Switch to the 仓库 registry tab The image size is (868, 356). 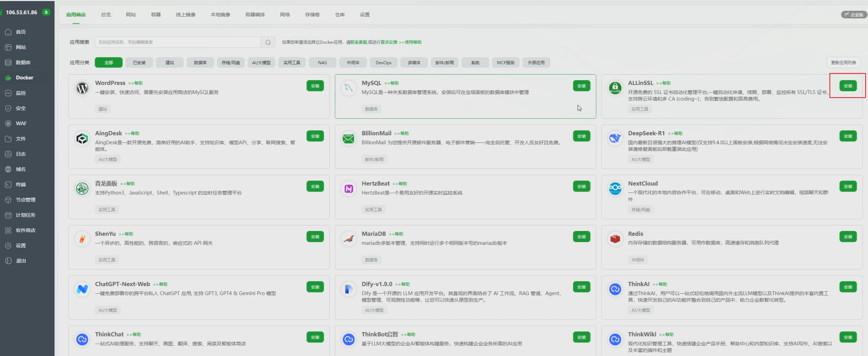tap(340, 15)
